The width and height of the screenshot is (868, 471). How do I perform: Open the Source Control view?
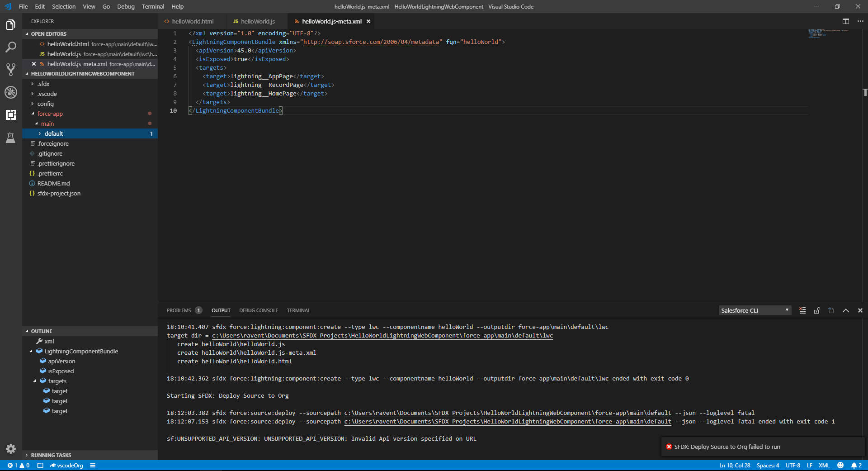(11, 70)
